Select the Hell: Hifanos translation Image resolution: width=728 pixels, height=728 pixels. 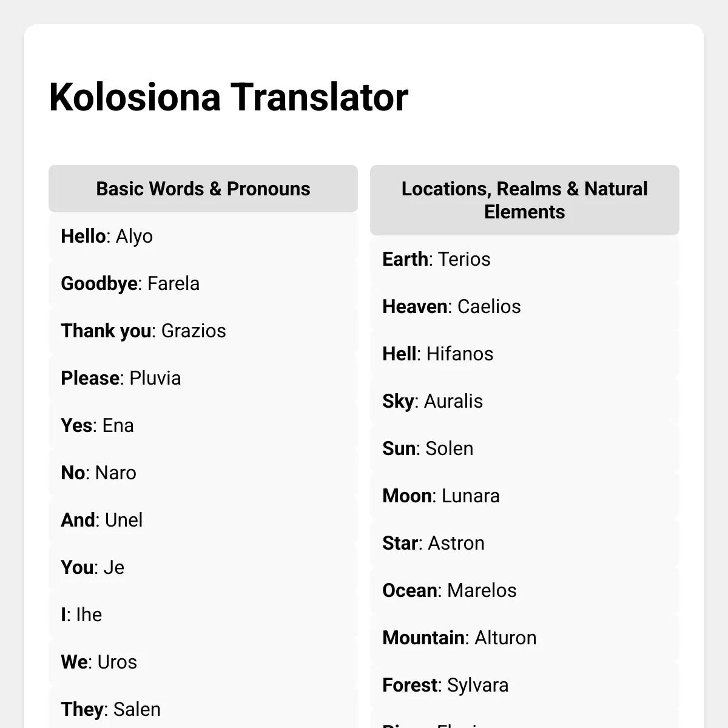[525, 354]
